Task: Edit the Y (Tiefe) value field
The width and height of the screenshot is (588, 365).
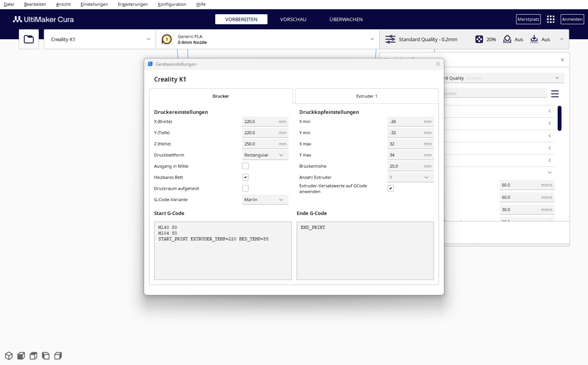Action: 265,133
